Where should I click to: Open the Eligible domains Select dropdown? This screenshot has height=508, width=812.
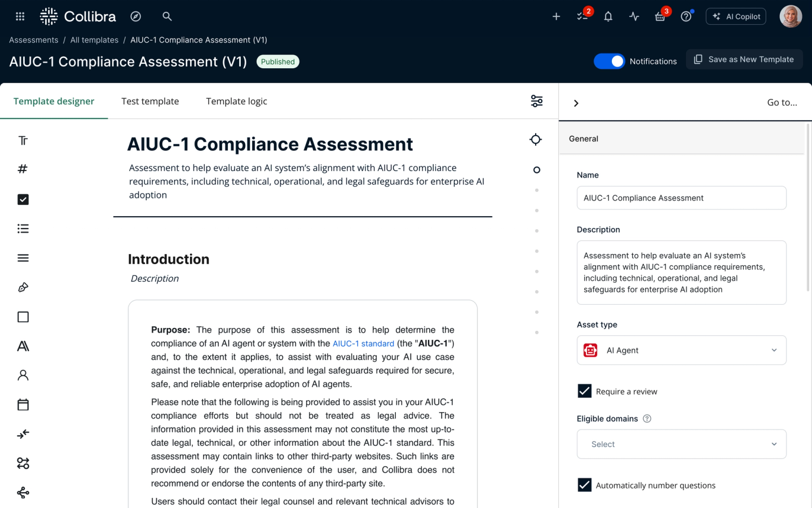(x=681, y=444)
